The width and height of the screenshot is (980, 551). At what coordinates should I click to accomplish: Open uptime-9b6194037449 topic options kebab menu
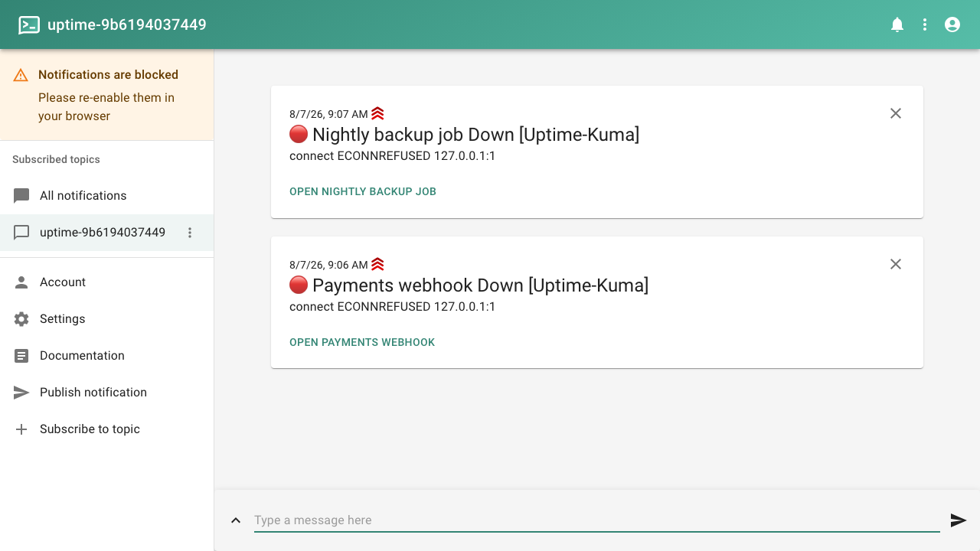click(x=190, y=233)
